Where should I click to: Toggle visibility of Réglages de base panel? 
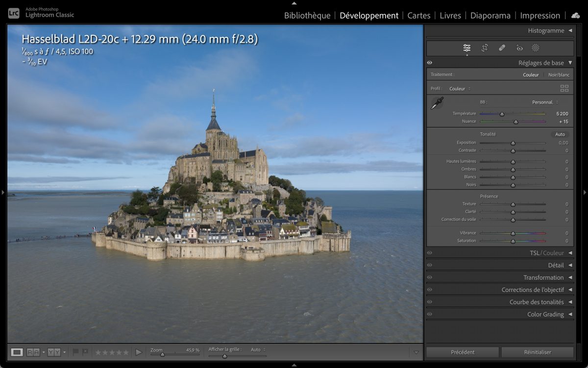click(430, 63)
